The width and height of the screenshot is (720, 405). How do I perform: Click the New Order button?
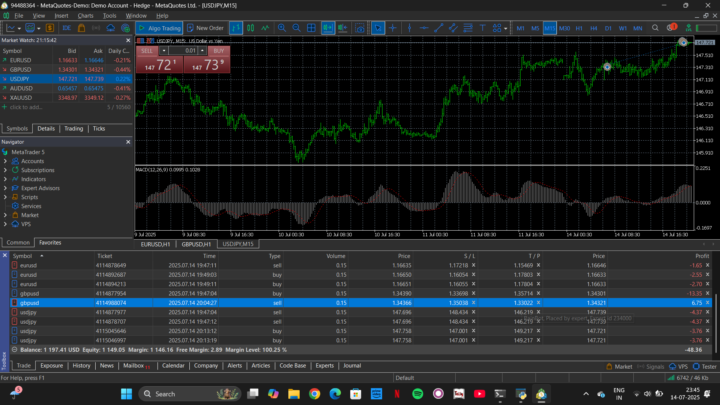[x=205, y=28]
